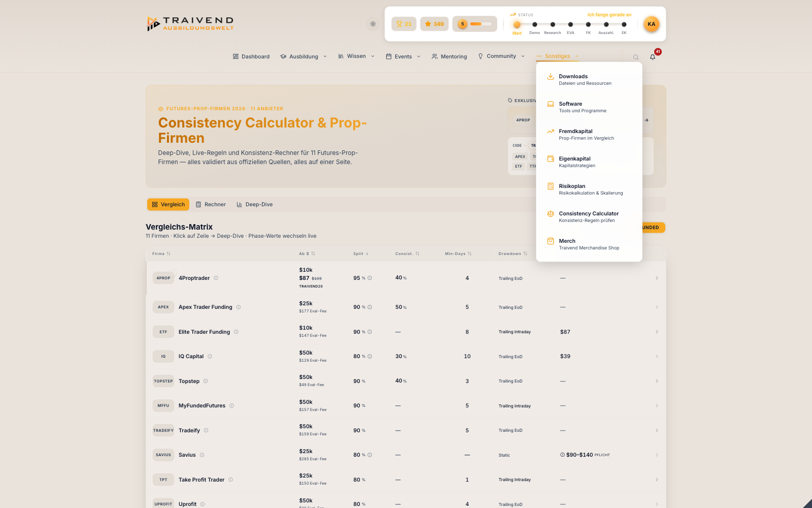Switch to the Vergleich tab
Viewport: 812px width, 508px height.
click(x=168, y=204)
